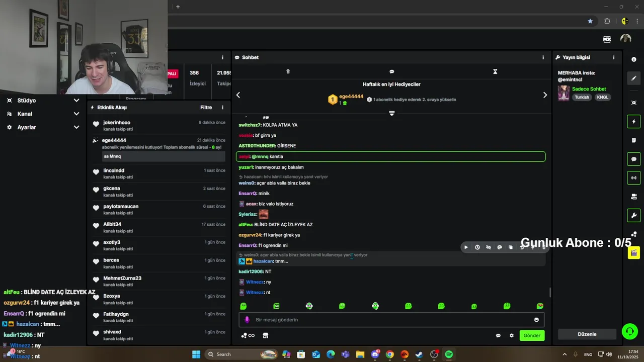Open the Filtre activity filter
The image size is (644, 362).
(x=206, y=107)
